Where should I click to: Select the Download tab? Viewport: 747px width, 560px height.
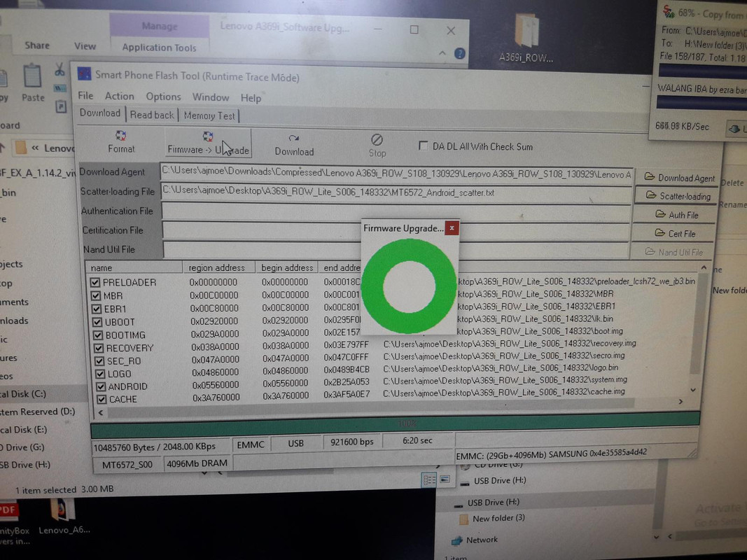point(100,113)
